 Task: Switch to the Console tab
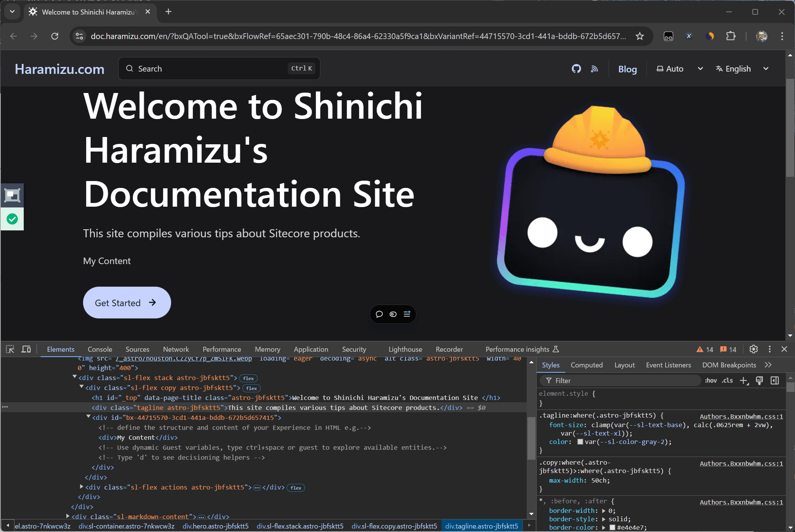tap(100, 349)
